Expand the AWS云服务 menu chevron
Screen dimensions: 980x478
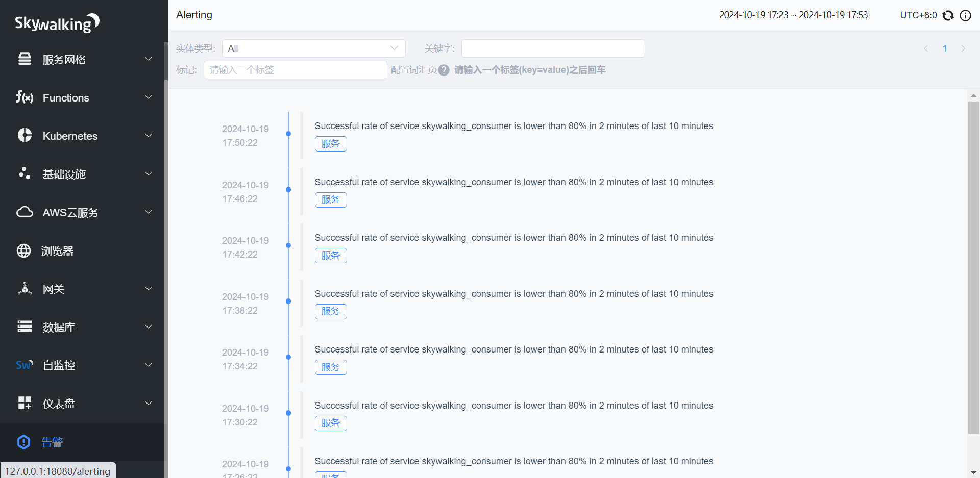tap(149, 212)
